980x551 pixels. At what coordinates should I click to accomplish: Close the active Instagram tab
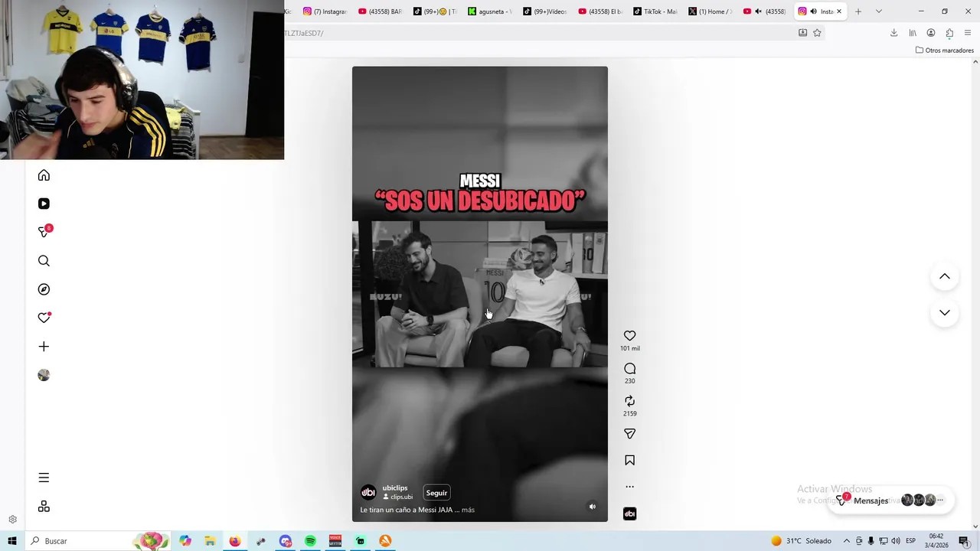pyautogui.click(x=839, y=11)
